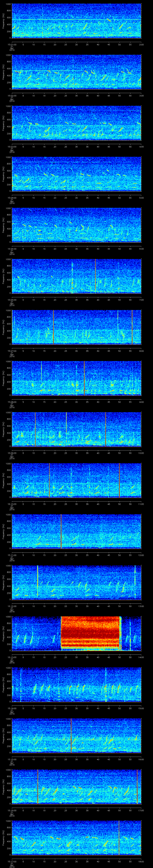Select the "4:00" end time label
The image size is (153, 868).
(141, 146)
